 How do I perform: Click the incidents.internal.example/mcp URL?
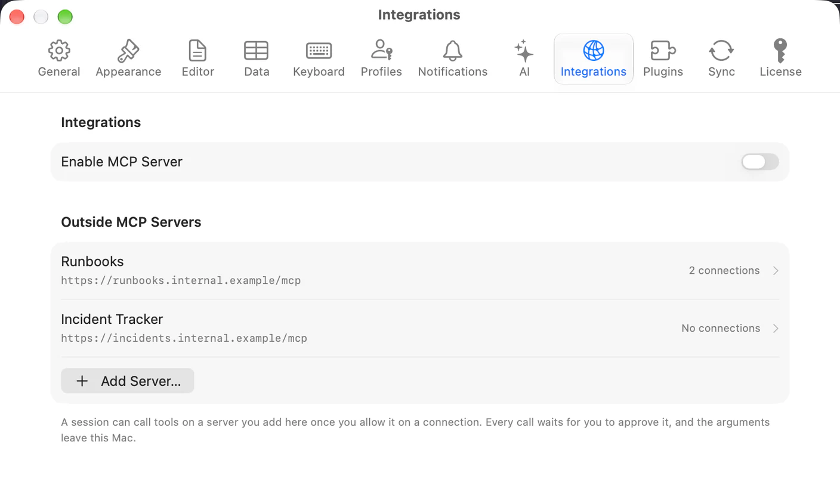click(x=184, y=338)
